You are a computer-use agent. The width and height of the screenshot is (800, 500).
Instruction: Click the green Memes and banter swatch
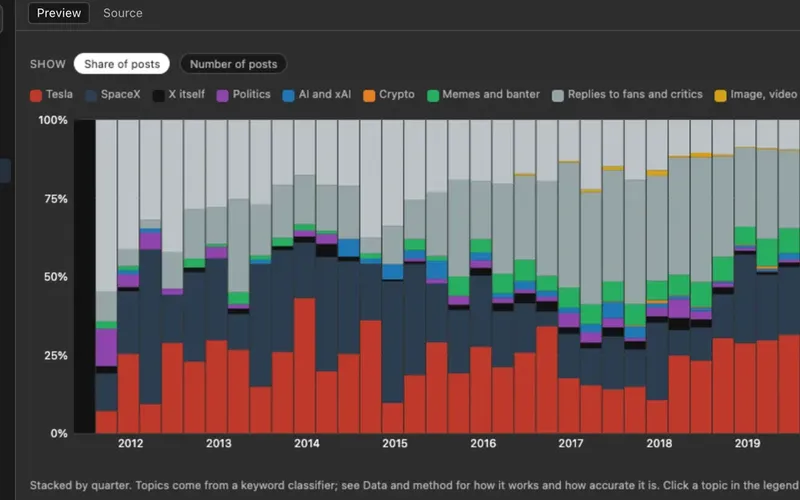(433, 95)
